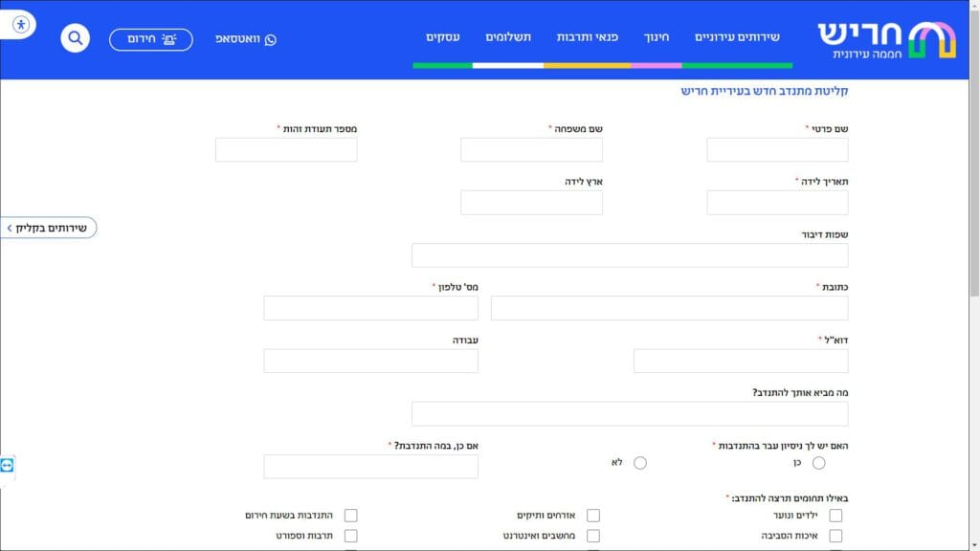Open the accessibility menu icon
This screenshot has width=980, height=551.
(21, 24)
